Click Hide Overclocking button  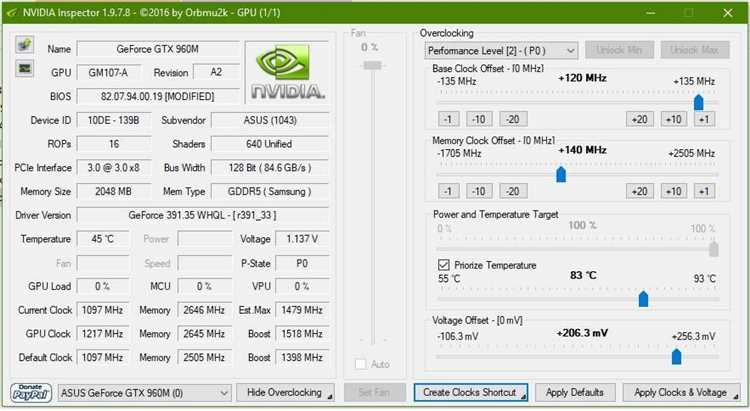coord(285,392)
